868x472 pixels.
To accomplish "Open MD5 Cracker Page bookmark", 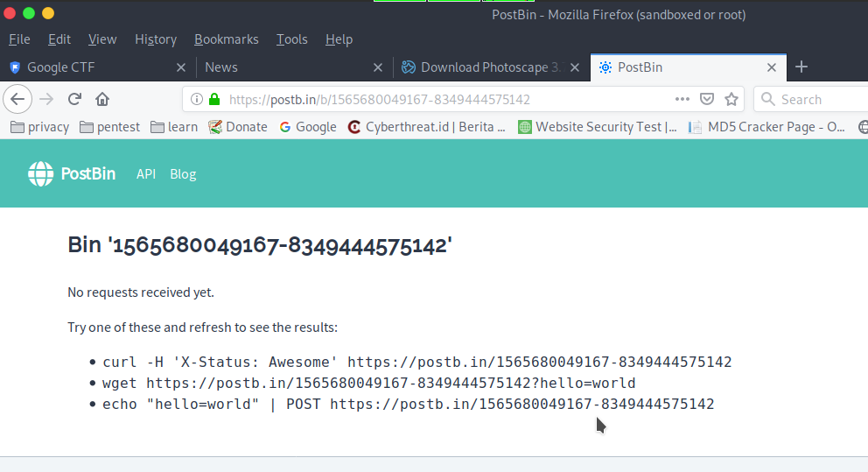I will [x=766, y=128].
